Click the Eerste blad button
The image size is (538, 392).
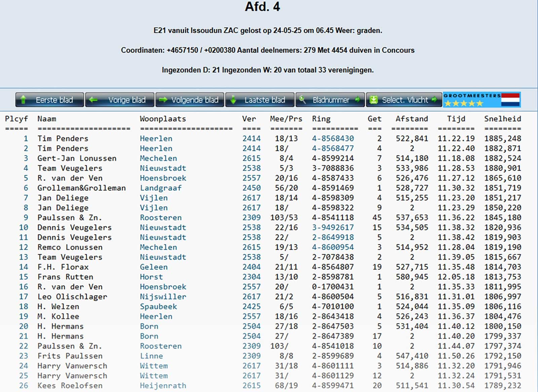pyautogui.click(x=49, y=100)
